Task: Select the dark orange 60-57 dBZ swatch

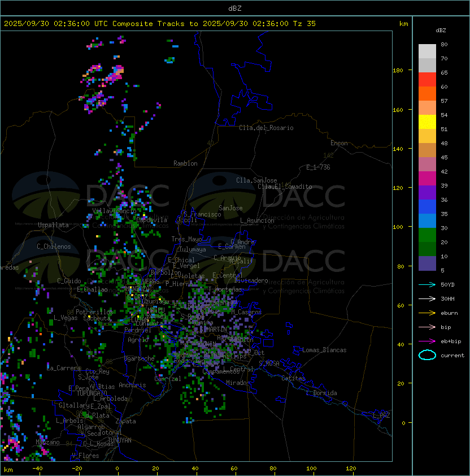Action: pos(427,94)
